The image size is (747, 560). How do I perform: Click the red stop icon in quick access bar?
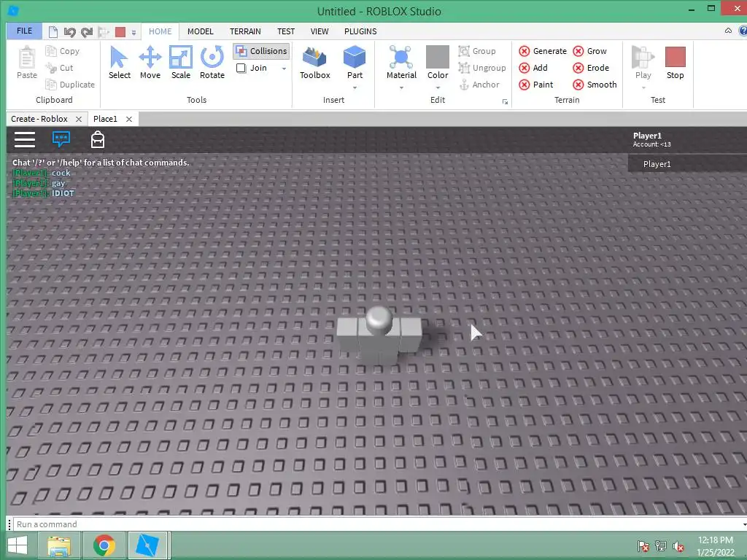pos(120,32)
